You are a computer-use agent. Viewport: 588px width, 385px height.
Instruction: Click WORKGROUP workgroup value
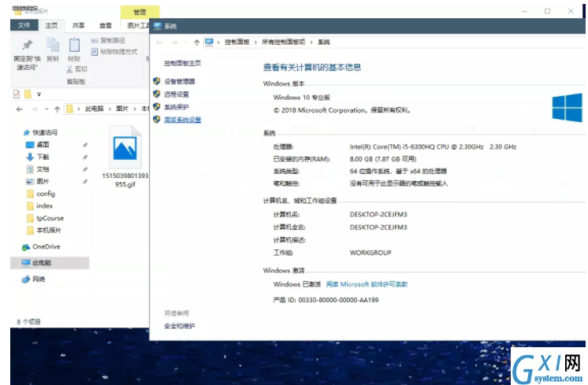pos(370,253)
